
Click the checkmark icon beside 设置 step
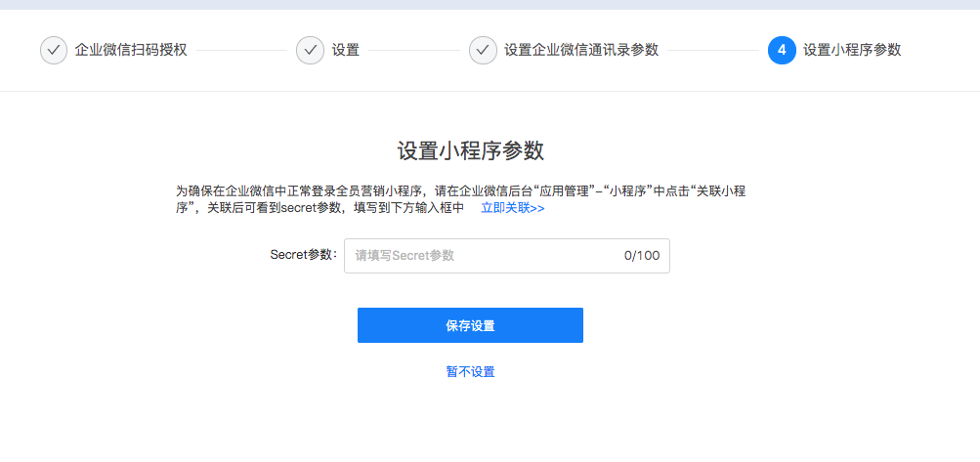tap(310, 50)
